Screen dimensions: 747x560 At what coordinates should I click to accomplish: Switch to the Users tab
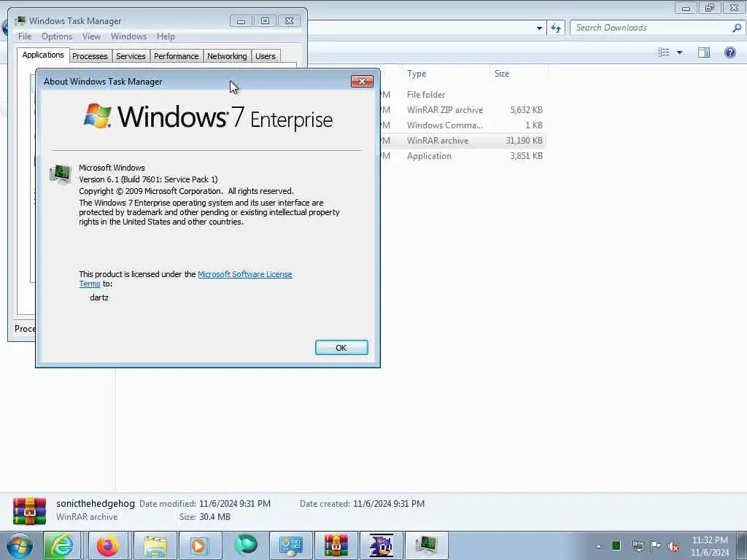click(x=266, y=56)
